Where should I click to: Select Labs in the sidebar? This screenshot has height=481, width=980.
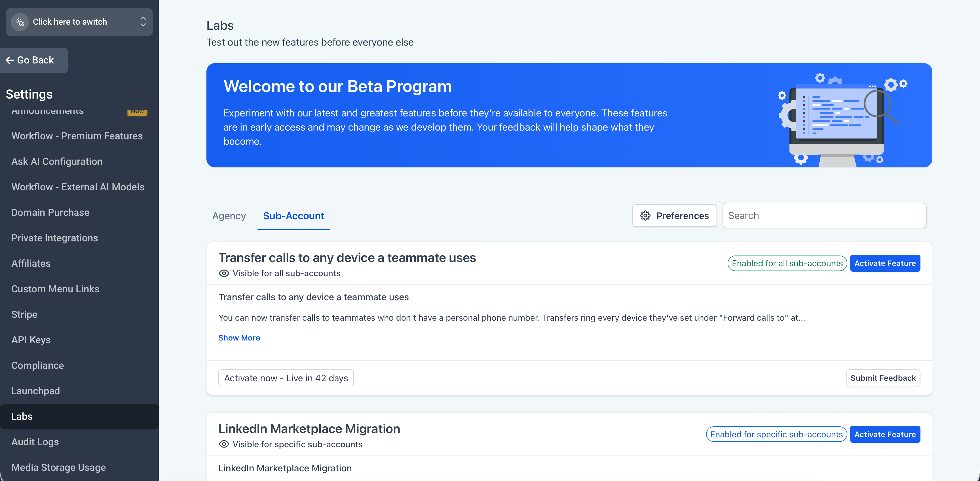79,416
